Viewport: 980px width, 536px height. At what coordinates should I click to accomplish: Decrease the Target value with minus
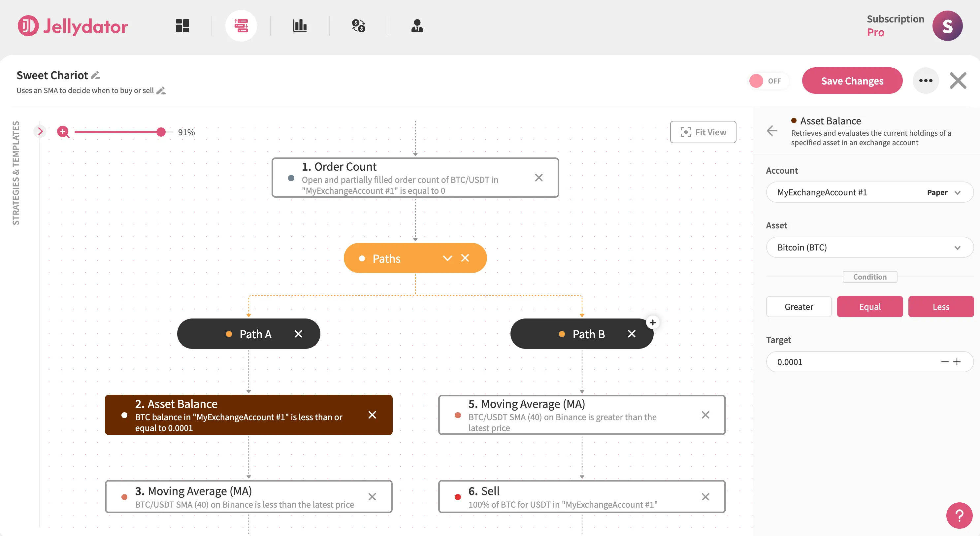945,362
